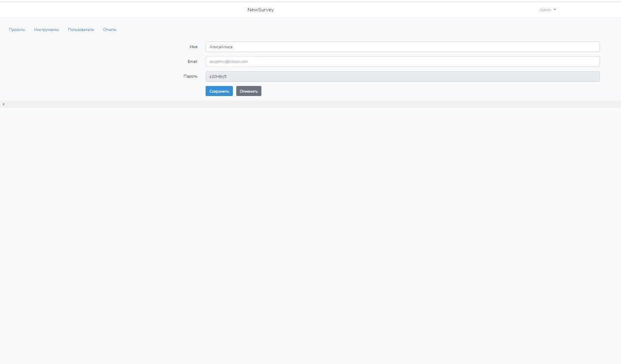Click the Имя field label
This screenshot has height=364, width=621.
pos(193,47)
